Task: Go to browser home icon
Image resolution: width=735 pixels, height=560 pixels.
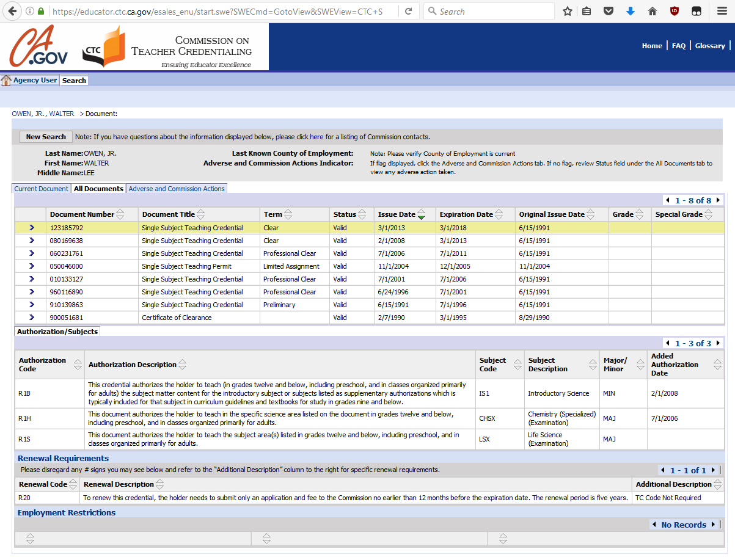Action: [x=653, y=11]
